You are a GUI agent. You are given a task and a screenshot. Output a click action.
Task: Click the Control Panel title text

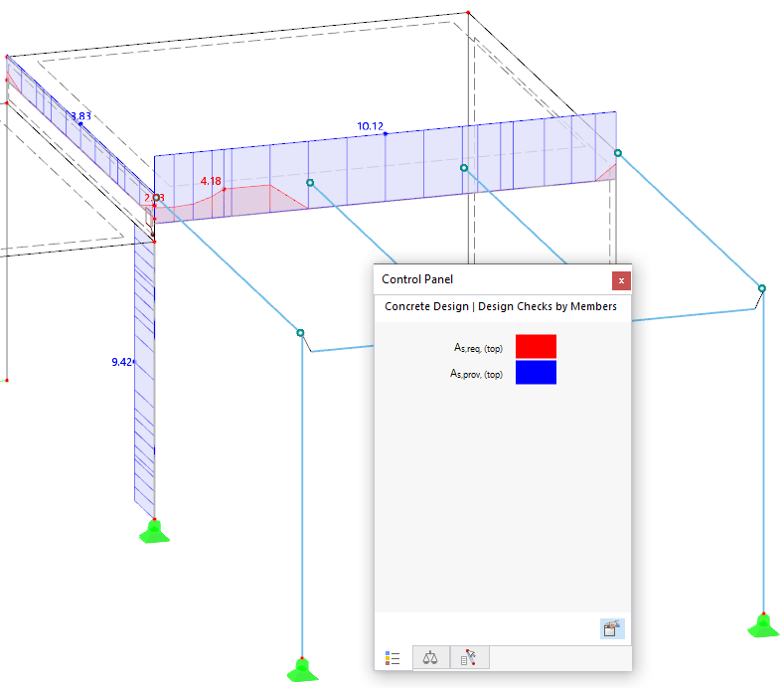click(x=417, y=279)
